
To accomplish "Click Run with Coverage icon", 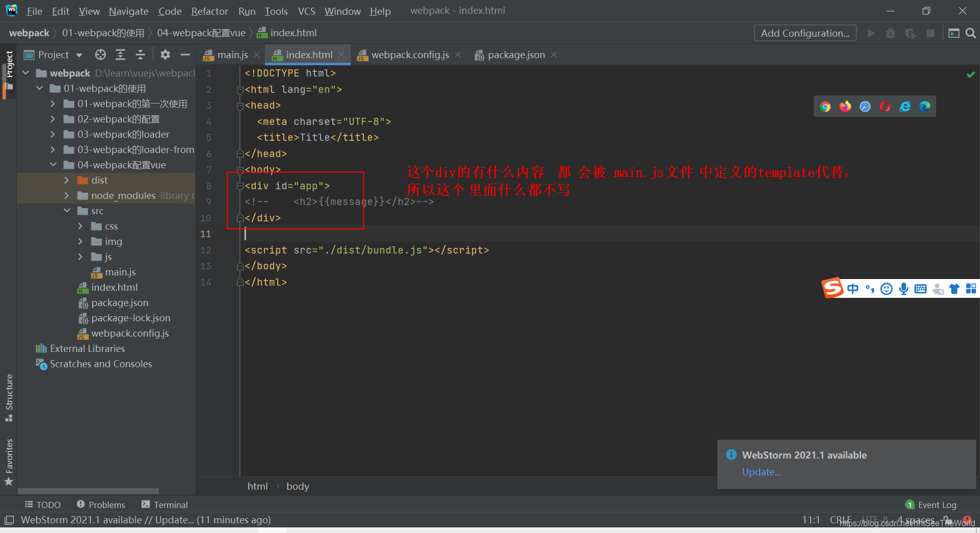I will (911, 33).
